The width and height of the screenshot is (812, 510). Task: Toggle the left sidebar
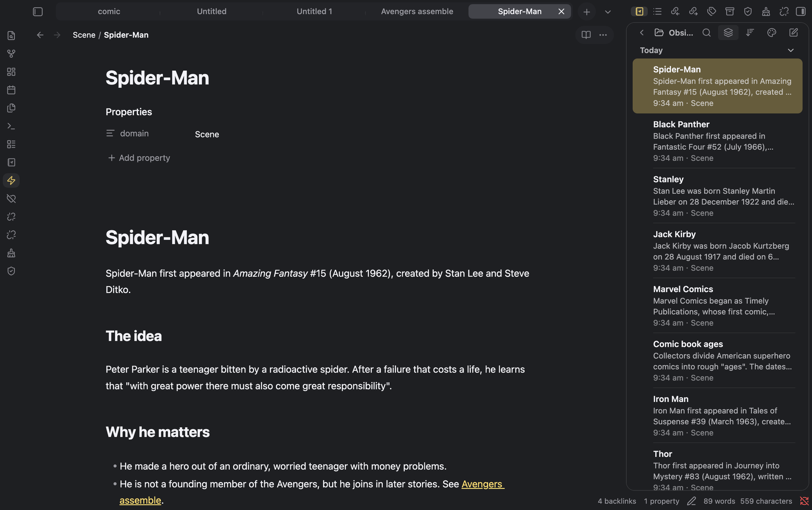[x=38, y=12]
